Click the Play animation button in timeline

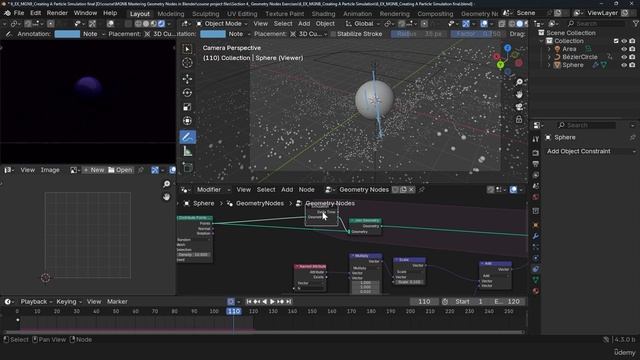(x=272, y=302)
